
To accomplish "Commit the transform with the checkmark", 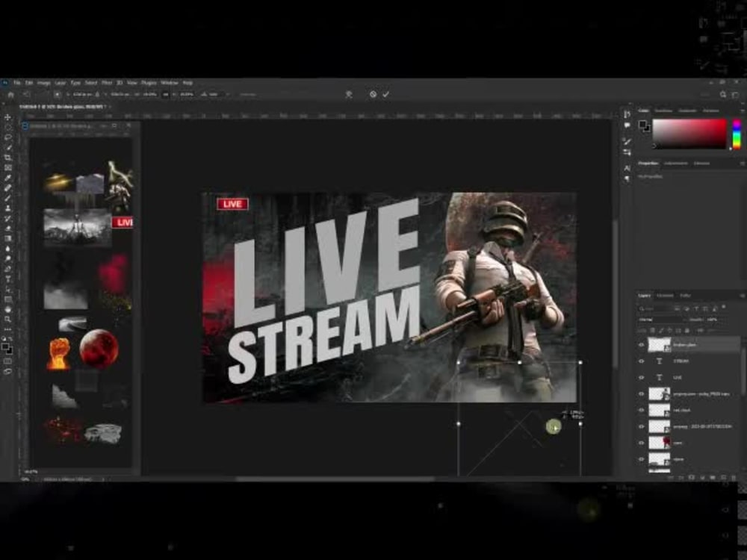I will 385,94.
